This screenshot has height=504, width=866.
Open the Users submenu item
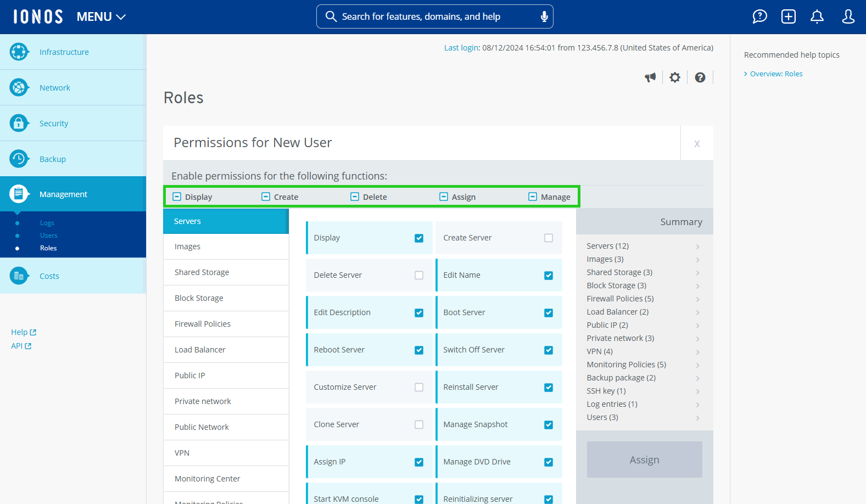(x=49, y=236)
